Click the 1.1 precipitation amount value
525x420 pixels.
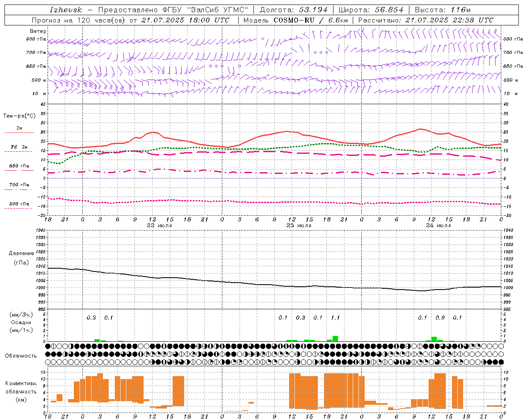click(336, 317)
